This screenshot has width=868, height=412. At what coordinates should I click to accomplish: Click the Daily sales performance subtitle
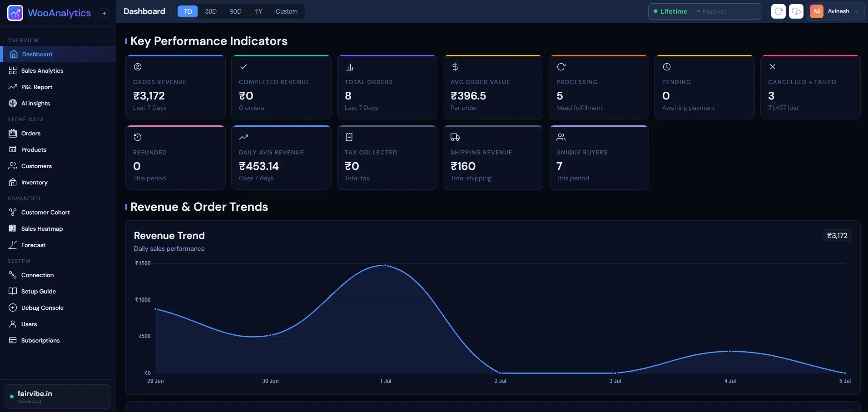coord(169,248)
